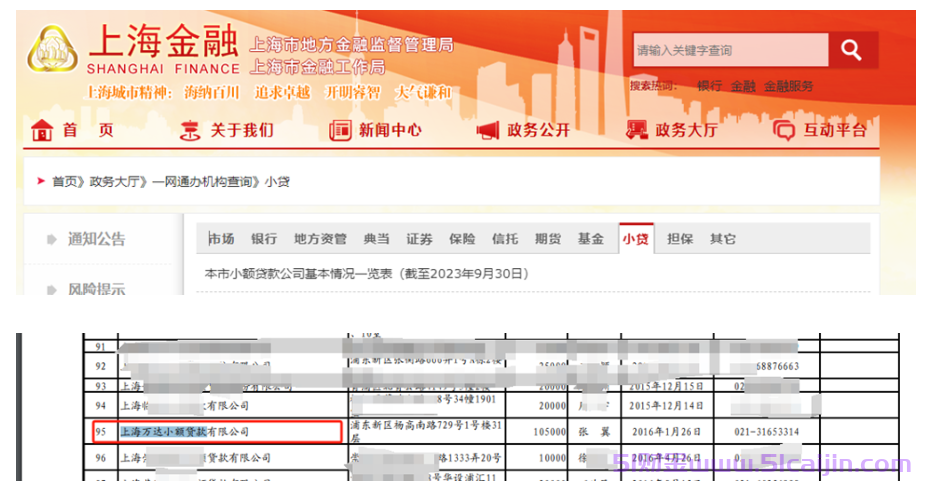The height and width of the screenshot is (492, 930).
Task: Open the 关于我们 navigation menu
Action: tap(242, 130)
